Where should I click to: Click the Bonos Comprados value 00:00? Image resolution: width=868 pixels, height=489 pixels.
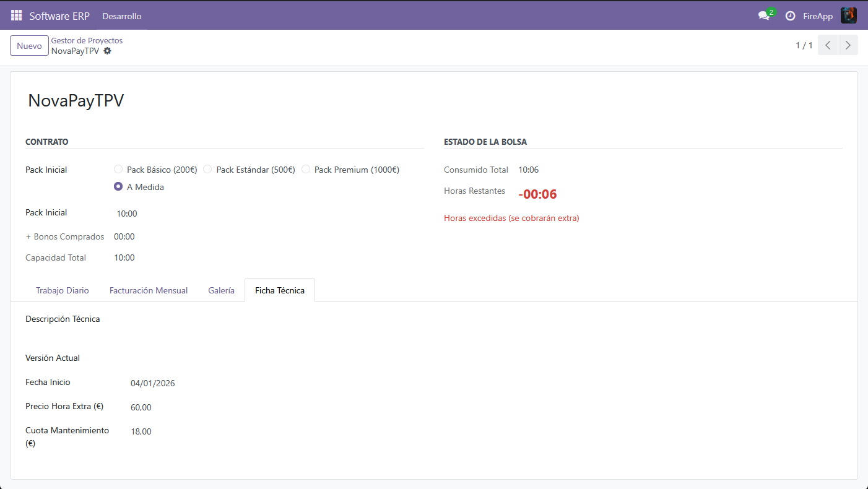click(x=124, y=236)
